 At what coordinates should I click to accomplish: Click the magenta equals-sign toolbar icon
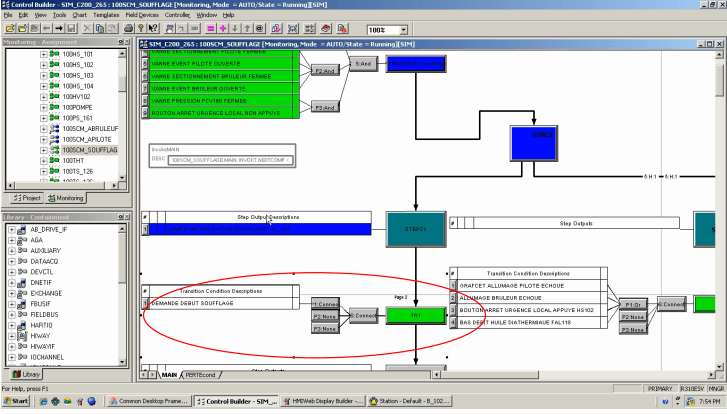(210, 29)
